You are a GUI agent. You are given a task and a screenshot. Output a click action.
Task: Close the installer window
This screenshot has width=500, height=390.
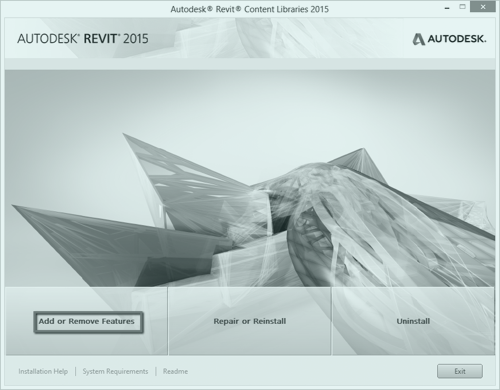(x=483, y=7)
